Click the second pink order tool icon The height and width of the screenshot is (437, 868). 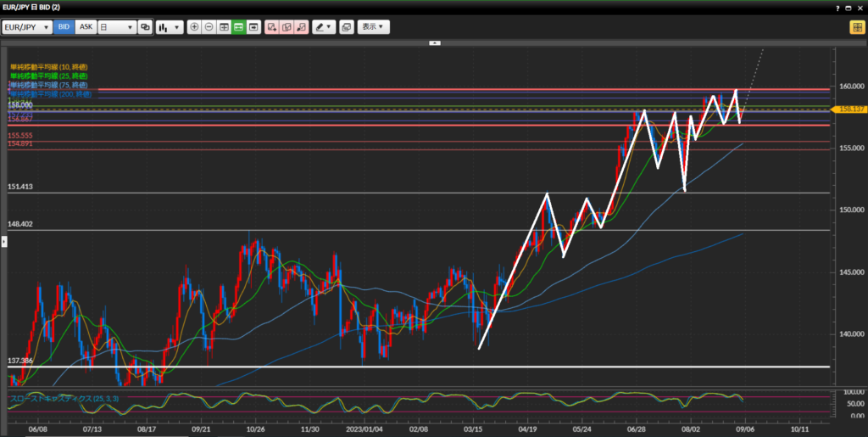[x=287, y=27]
